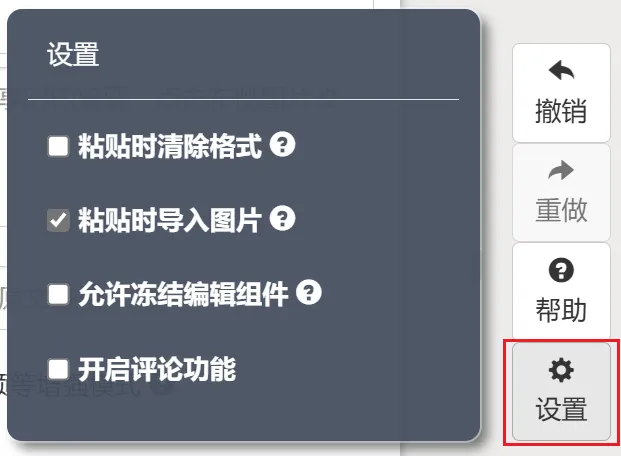621x456 pixels.
Task: Open help tip beside 粘贴时导入图片
Action: [282, 218]
